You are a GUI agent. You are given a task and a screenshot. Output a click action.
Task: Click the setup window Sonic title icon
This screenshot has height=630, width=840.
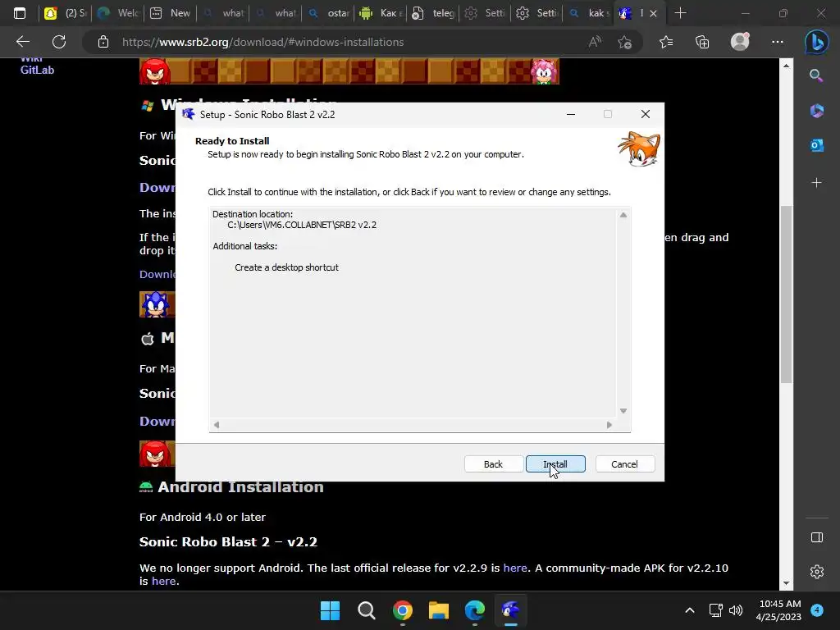click(x=188, y=114)
